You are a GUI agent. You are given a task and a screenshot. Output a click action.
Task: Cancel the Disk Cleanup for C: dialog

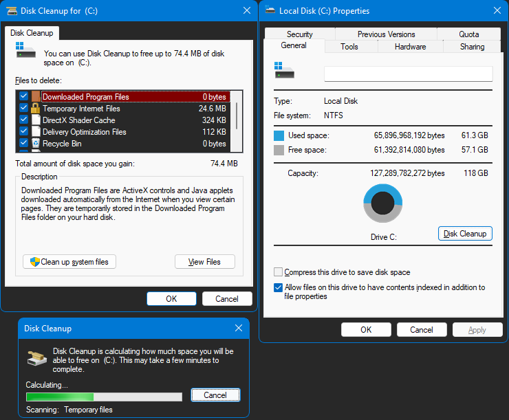(227, 299)
